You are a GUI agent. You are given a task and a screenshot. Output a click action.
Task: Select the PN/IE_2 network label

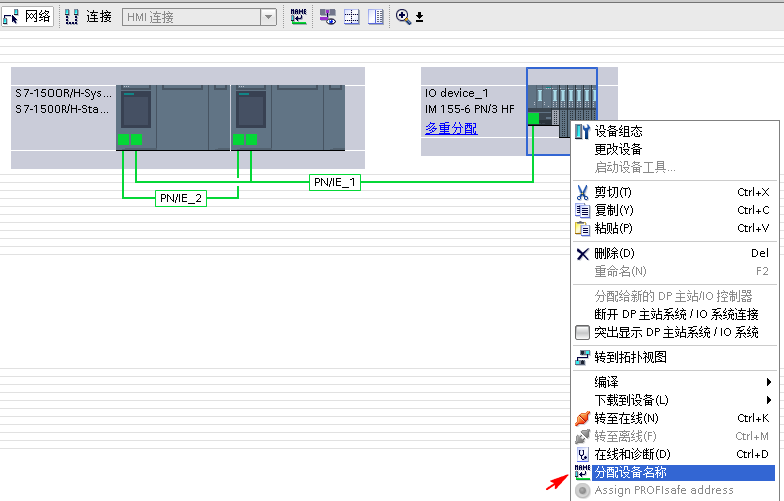point(180,198)
